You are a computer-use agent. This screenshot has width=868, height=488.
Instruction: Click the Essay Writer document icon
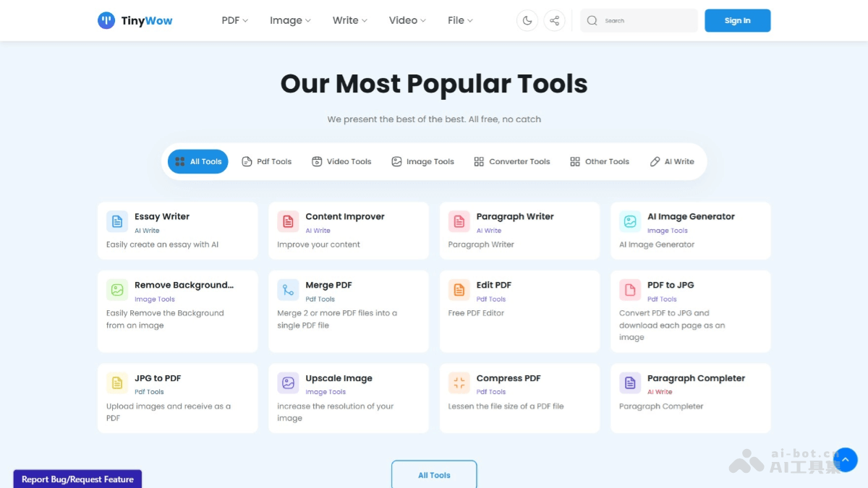click(117, 222)
